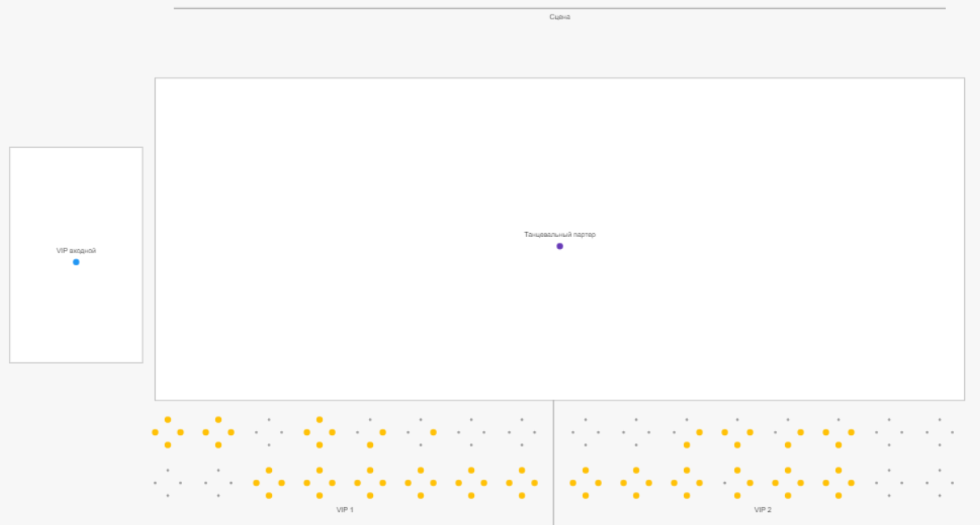Choose the rightmost yellow seat in VIP 1 lower row
980x525 pixels.
534,483
